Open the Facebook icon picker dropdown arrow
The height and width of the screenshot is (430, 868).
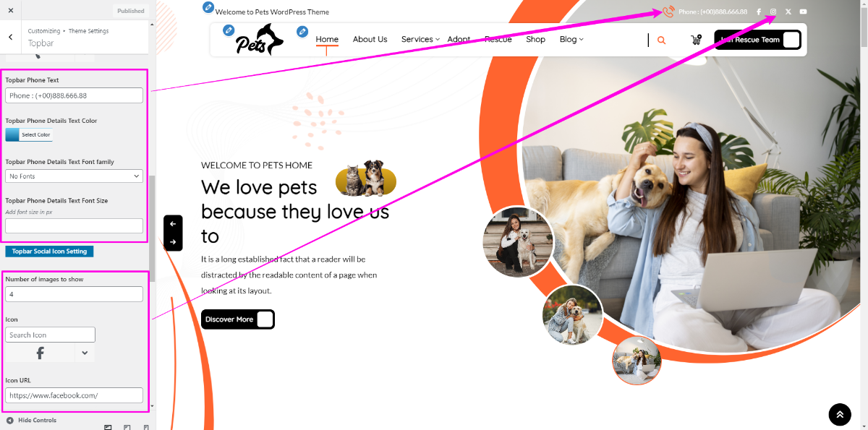85,353
